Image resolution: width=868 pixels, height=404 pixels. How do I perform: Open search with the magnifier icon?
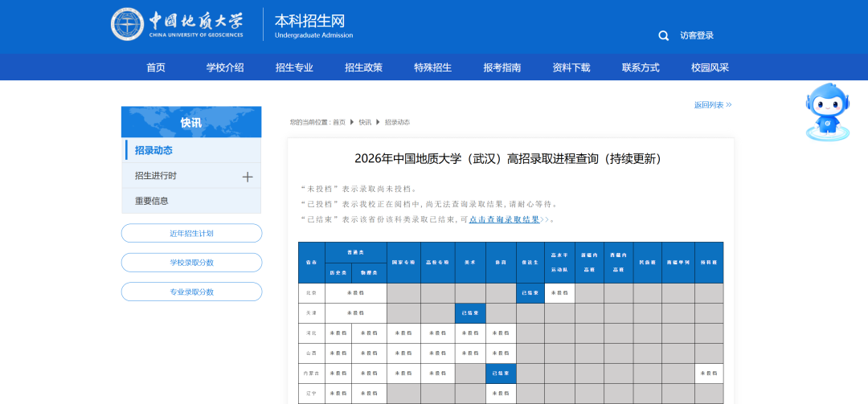[663, 36]
